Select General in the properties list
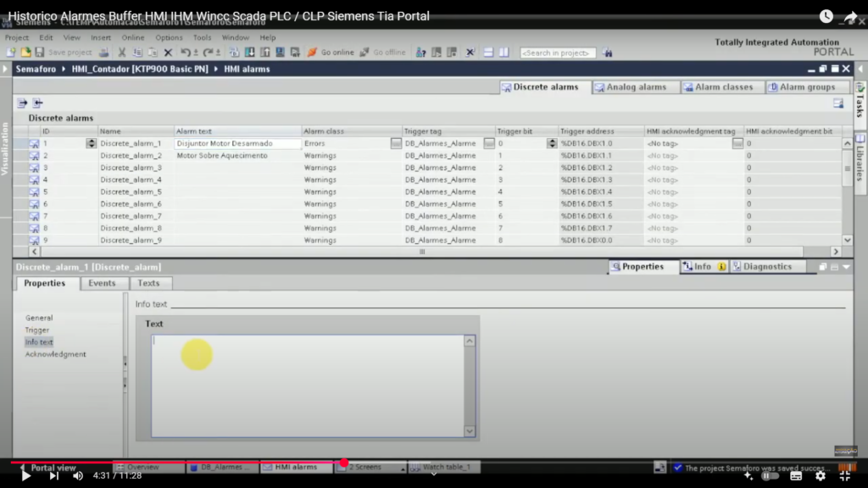This screenshot has height=488, width=868. tap(39, 318)
